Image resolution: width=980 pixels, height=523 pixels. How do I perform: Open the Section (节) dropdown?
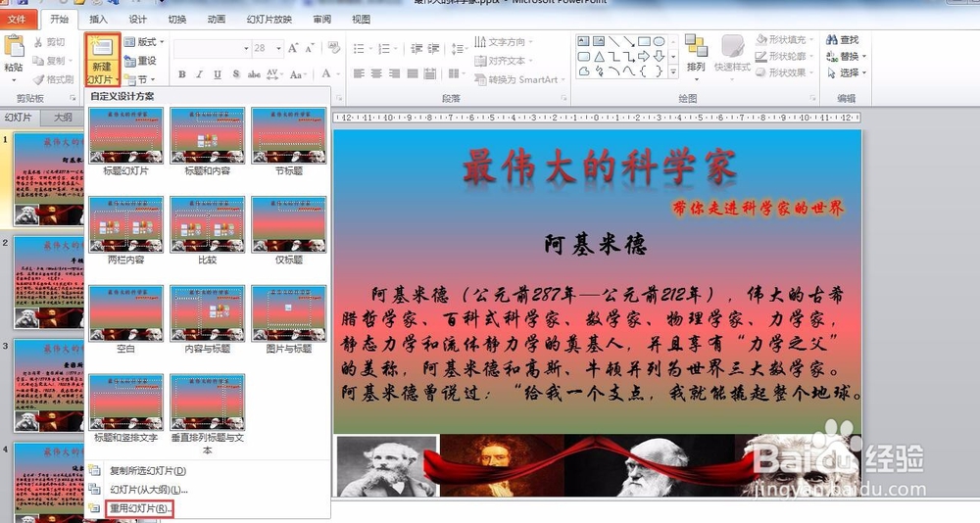[139, 79]
